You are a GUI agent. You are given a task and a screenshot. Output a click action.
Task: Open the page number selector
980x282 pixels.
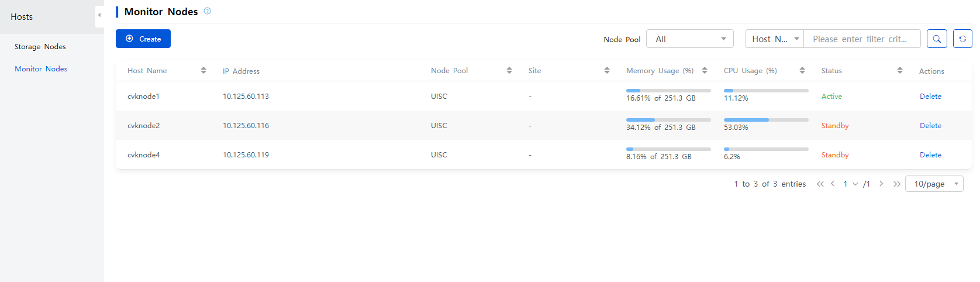(x=851, y=184)
